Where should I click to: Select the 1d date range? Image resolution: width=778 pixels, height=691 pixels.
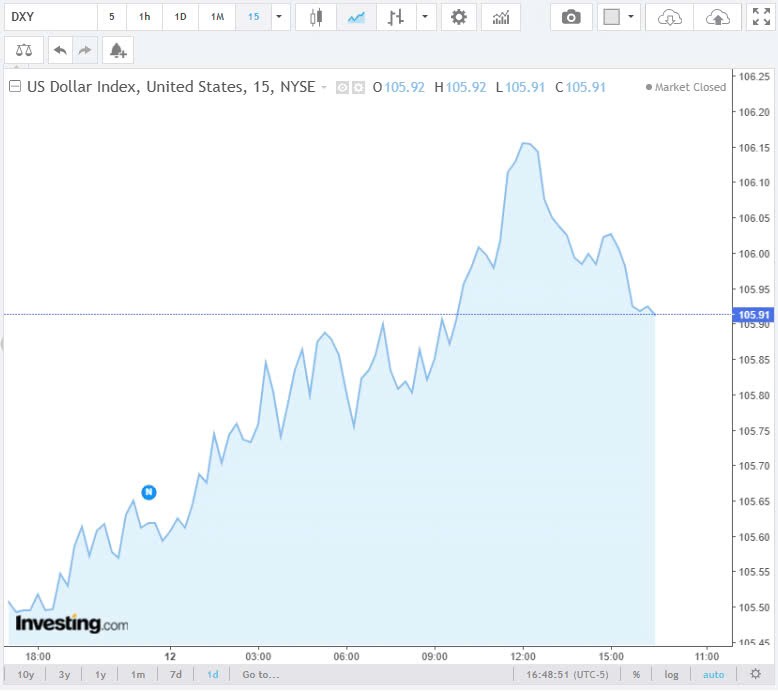pos(213,675)
